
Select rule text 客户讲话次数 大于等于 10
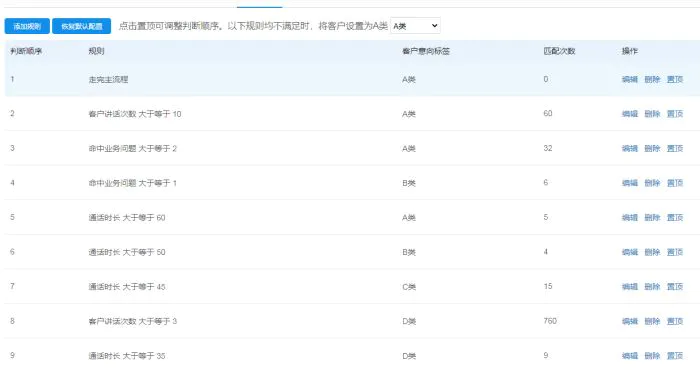[135, 114]
